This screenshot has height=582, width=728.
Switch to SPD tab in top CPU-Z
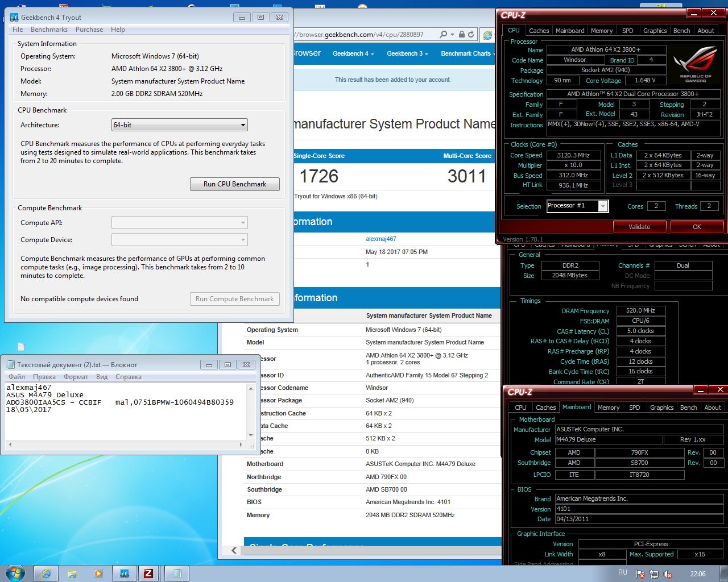[x=627, y=31]
